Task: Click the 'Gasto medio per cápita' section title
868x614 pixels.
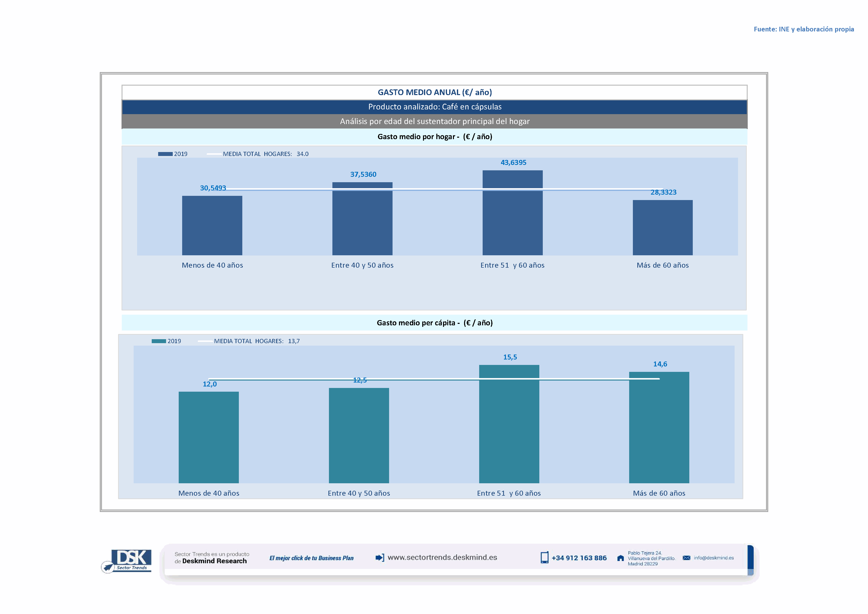Action: [x=434, y=323]
